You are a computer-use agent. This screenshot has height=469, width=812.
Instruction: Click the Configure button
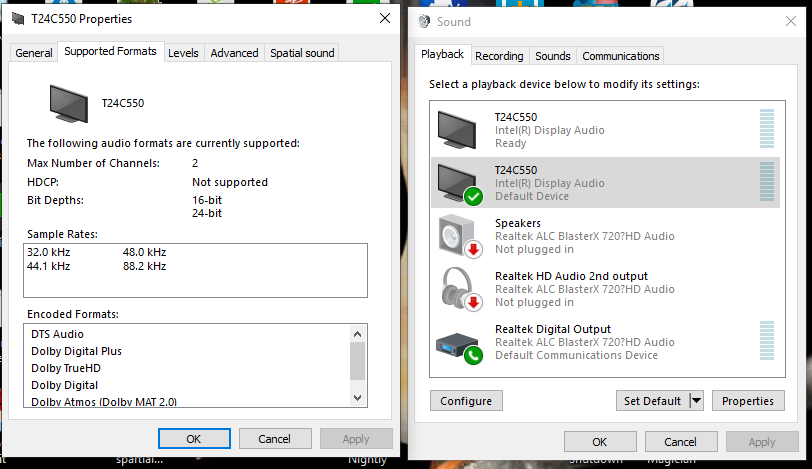466,401
